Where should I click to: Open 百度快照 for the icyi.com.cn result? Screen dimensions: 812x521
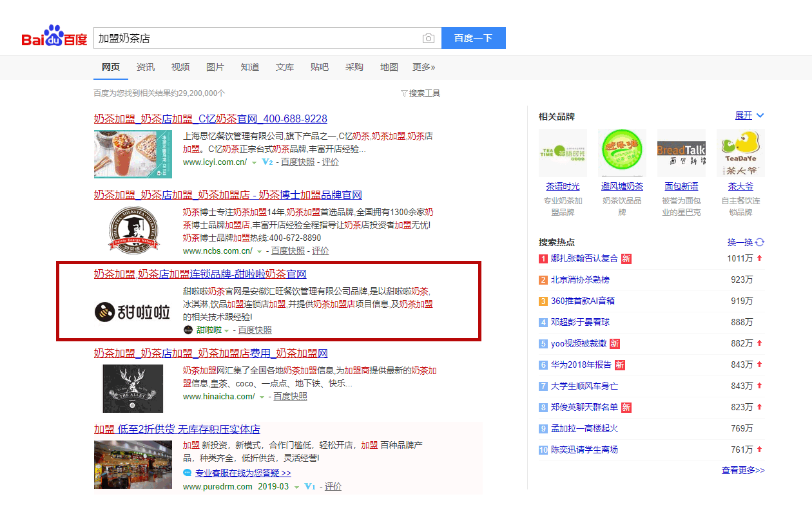click(297, 162)
